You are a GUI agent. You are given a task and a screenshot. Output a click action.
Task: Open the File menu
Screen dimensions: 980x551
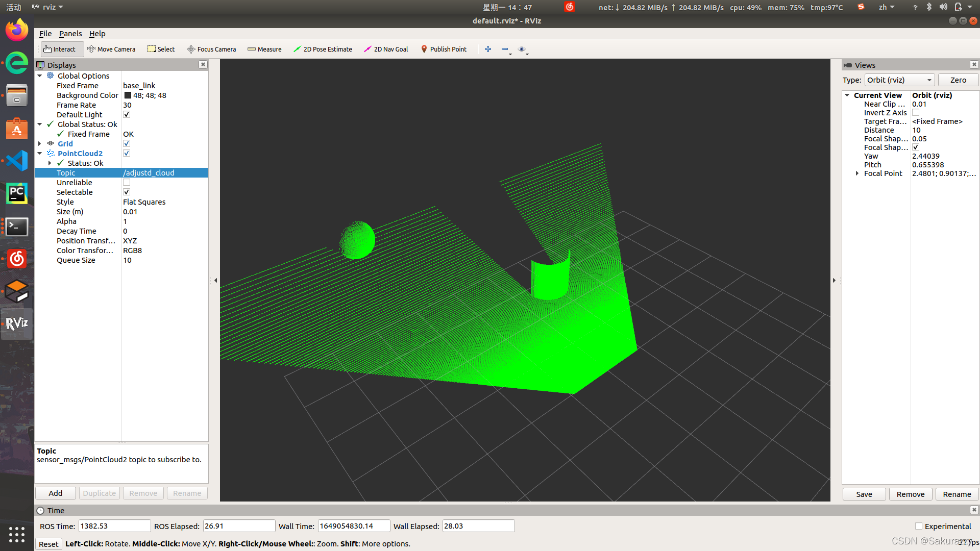45,34
